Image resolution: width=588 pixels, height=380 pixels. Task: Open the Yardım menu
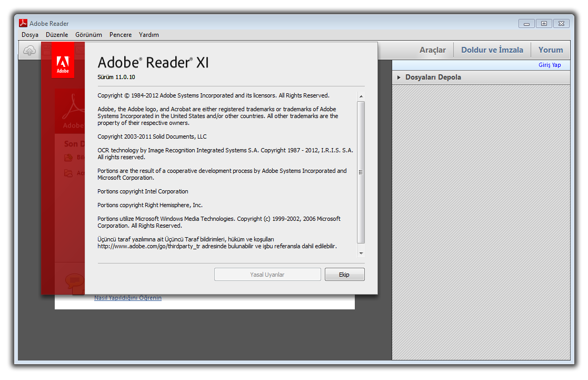pyautogui.click(x=149, y=35)
